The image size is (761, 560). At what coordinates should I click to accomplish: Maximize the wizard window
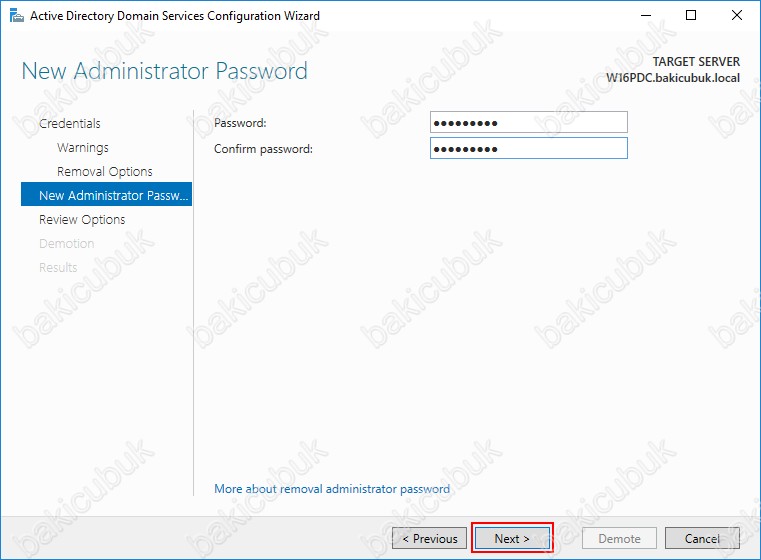point(691,15)
